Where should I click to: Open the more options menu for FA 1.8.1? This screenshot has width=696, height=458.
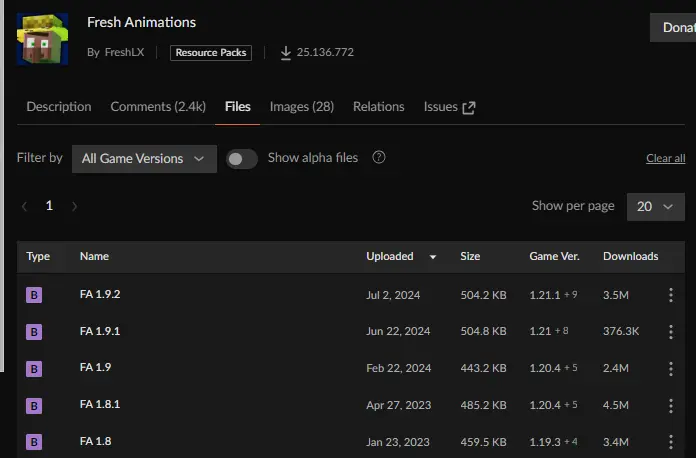point(671,405)
